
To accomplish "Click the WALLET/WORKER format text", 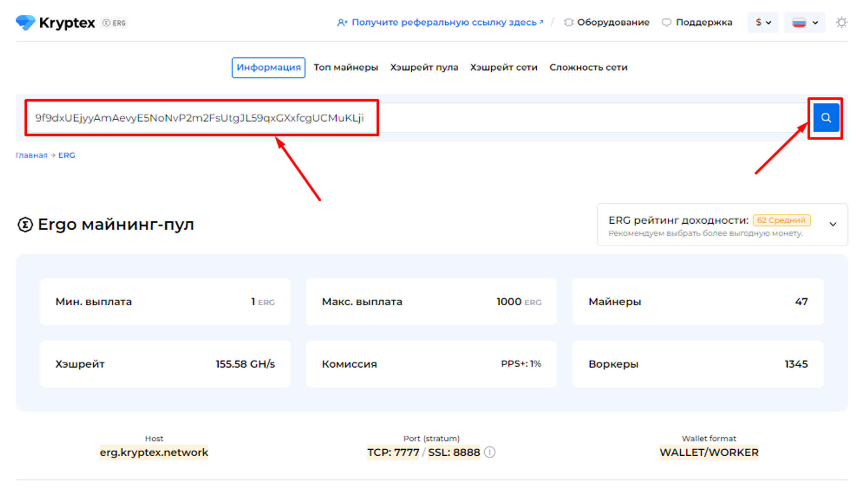I will [709, 452].
